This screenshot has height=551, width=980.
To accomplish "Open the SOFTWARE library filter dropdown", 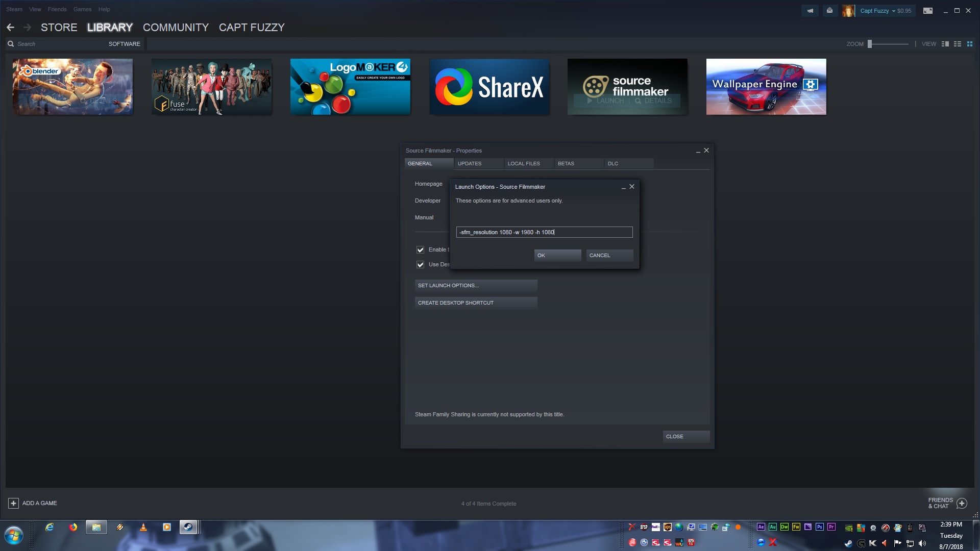I will coord(124,44).
